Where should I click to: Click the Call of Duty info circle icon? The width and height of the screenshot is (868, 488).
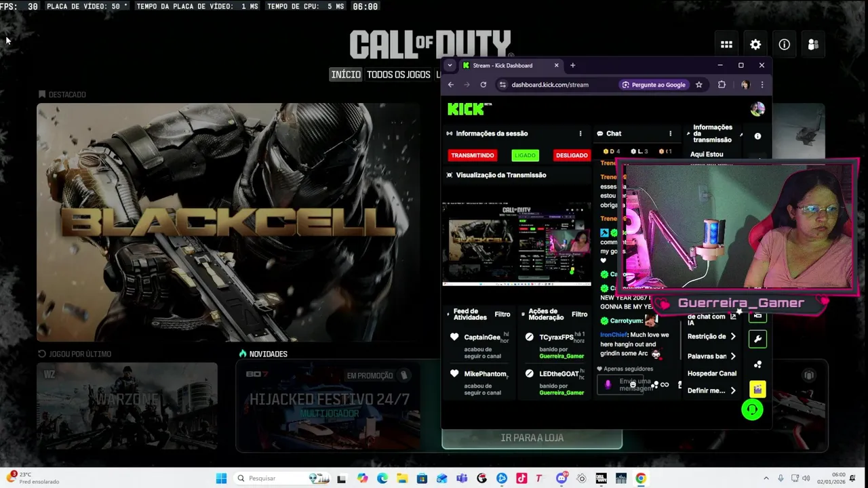[784, 45]
